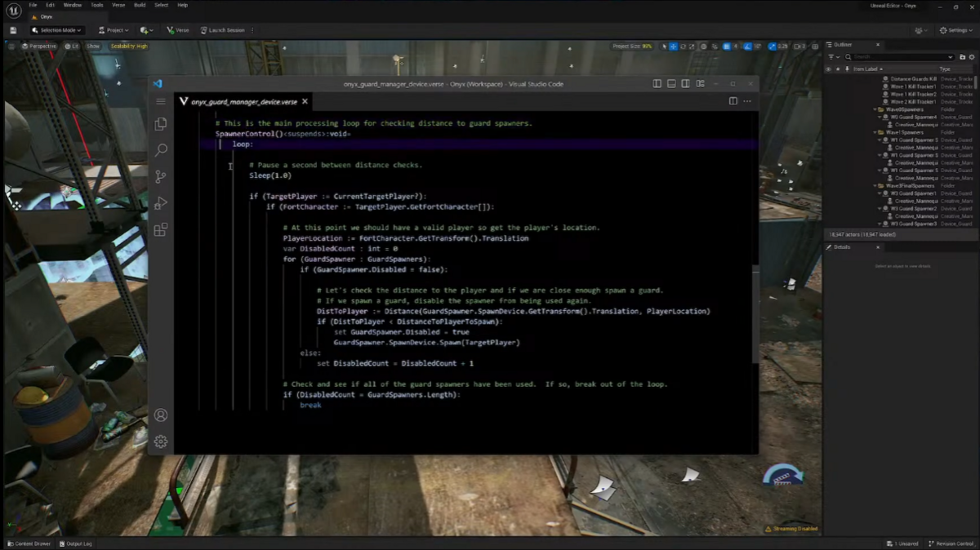Toggle scale snapping in viewport
Image resolution: width=980 pixels, height=550 pixels.
(x=773, y=47)
